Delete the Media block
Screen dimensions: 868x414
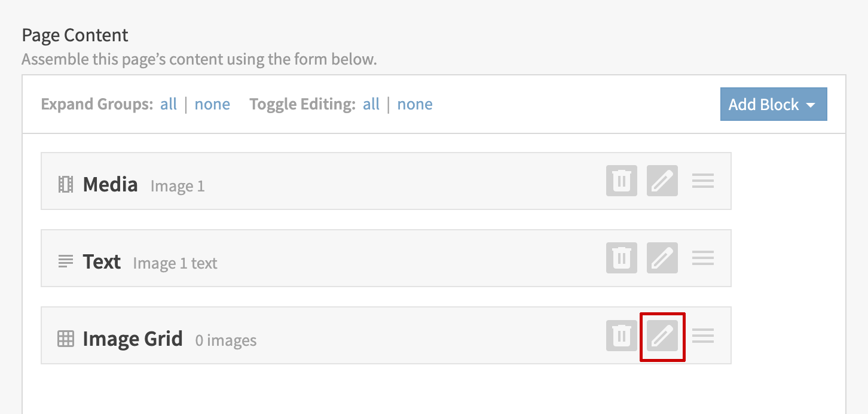pos(622,181)
